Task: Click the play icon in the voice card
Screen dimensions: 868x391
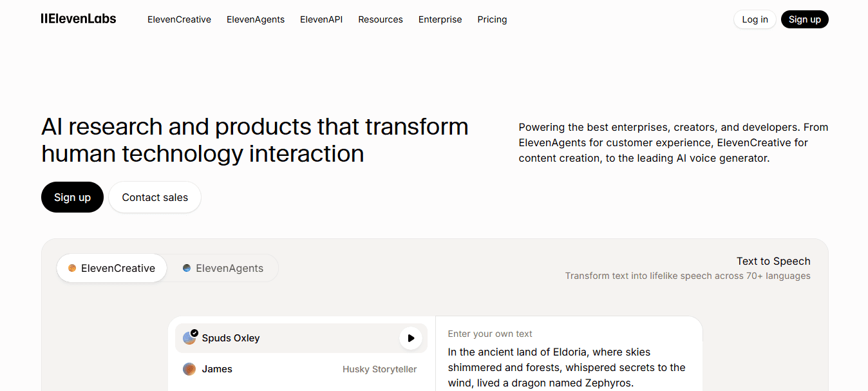Action: [x=411, y=338]
